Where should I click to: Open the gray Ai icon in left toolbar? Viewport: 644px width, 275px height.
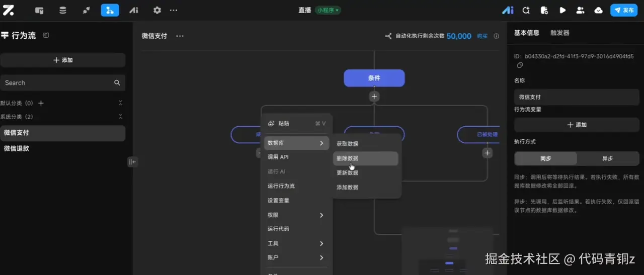tap(133, 10)
